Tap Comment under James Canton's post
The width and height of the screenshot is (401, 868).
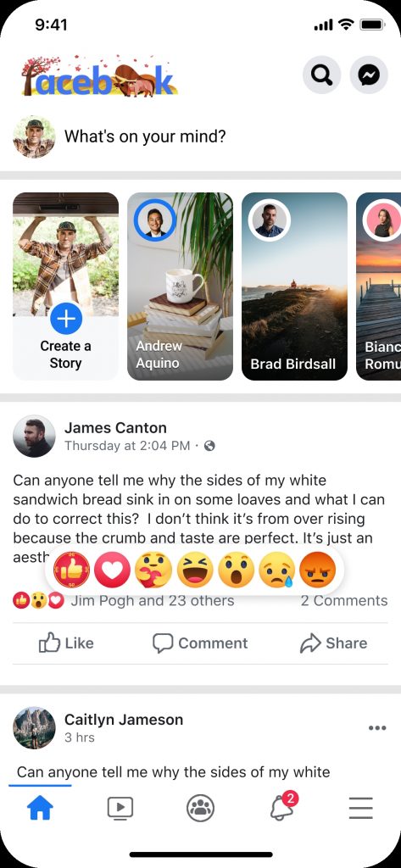click(200, 643)
